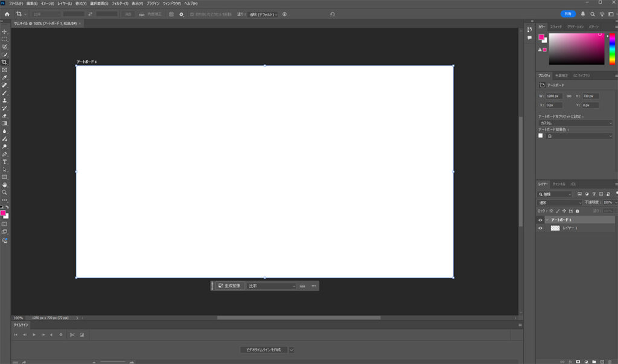Open the Comments panel icon

[x=529, y=38]
